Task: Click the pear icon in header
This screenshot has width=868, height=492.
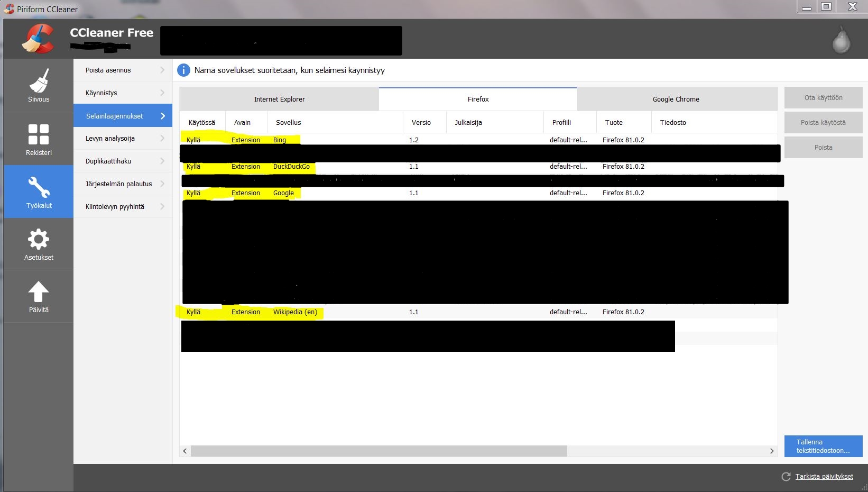Action: [841, 40]
